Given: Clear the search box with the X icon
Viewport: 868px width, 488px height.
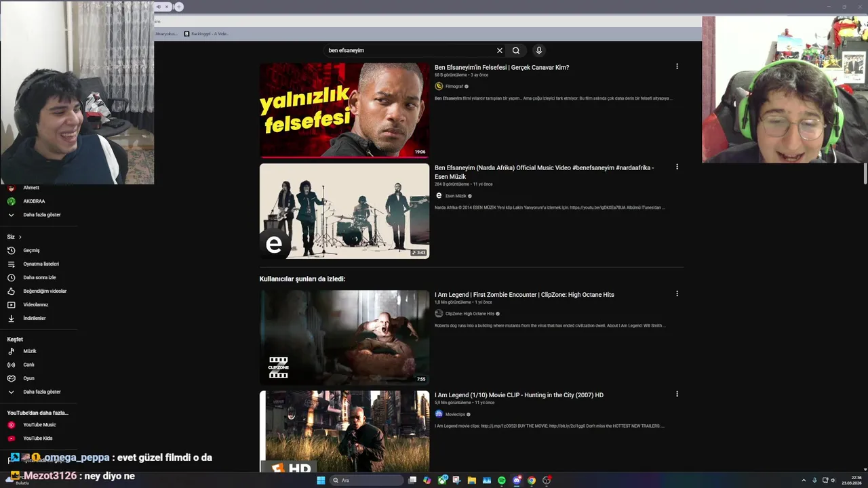Looking at the screenshot, I should tap(500, 50).
